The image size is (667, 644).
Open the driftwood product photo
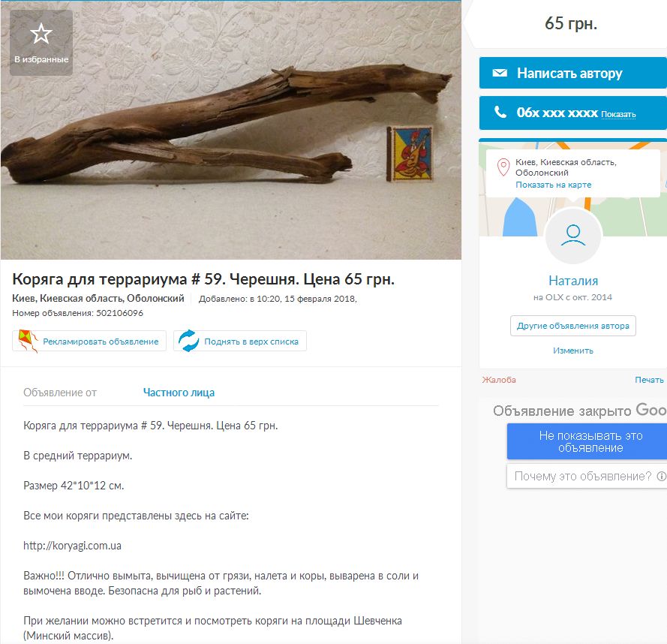[x=231, y=130]
